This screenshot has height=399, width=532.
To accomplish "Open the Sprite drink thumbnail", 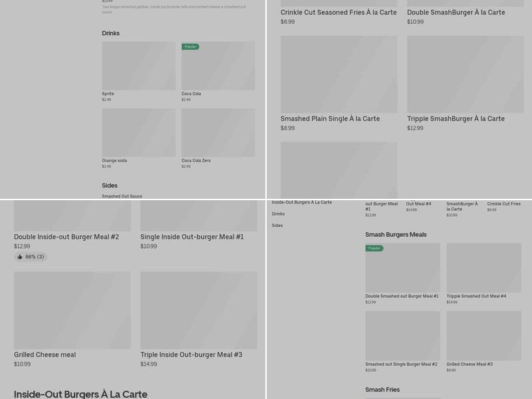I will [x=139, y=66].
